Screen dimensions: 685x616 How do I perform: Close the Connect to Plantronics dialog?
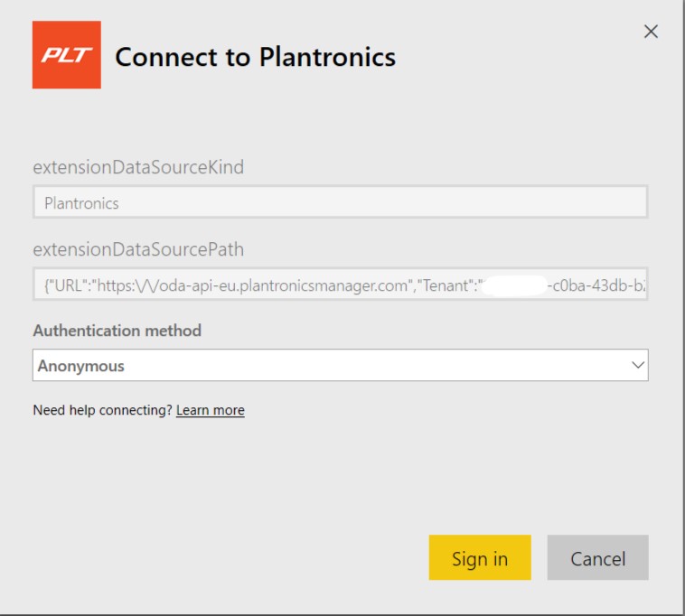pyautogui.click(x=651, y=32)
